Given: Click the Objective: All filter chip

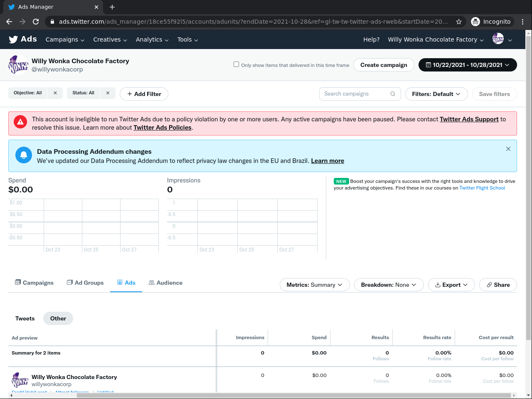Looking at the screenshot, I should (28, 93).
